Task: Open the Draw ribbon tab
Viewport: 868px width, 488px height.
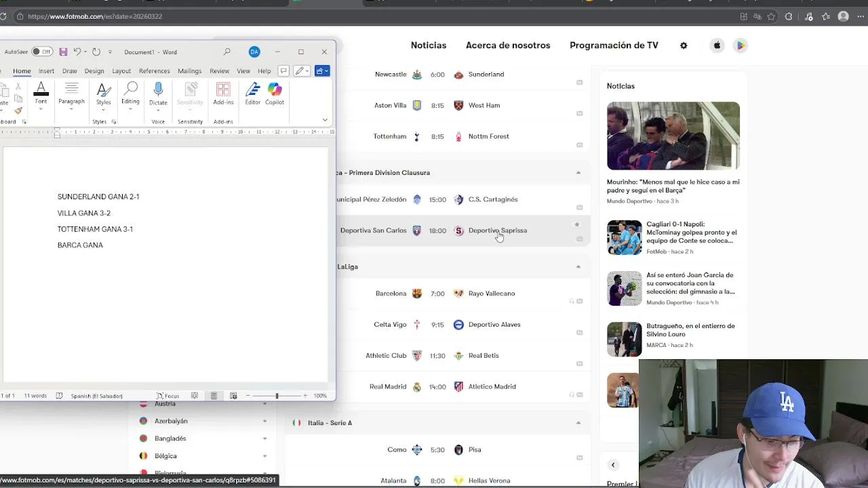Action: (x=69, y=71)
